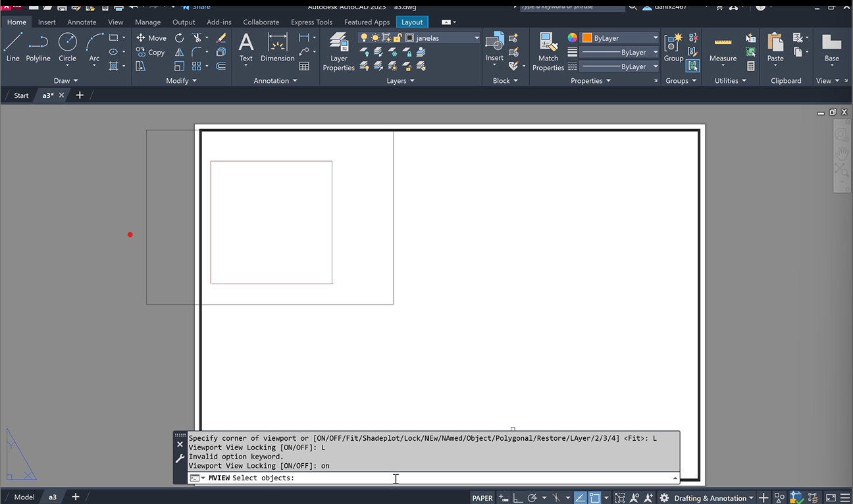853x504 pixels.
Task: Switch to the Model layout tab
Action: click(24, 497)
